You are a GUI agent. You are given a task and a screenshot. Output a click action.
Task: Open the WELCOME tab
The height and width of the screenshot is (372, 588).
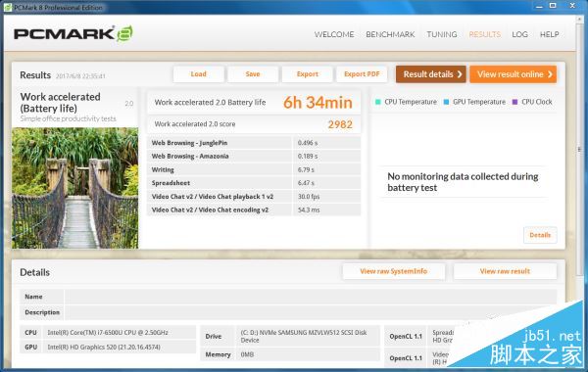click(334, 34)
